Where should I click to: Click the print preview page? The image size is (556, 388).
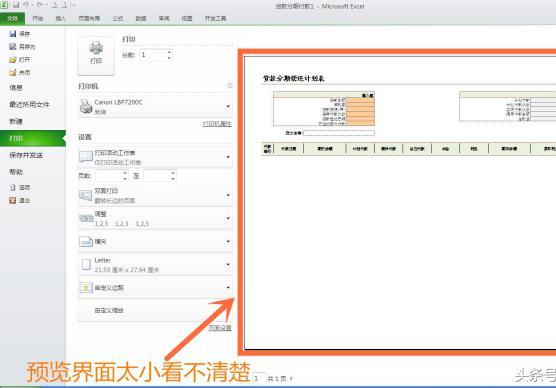point(400,202)
